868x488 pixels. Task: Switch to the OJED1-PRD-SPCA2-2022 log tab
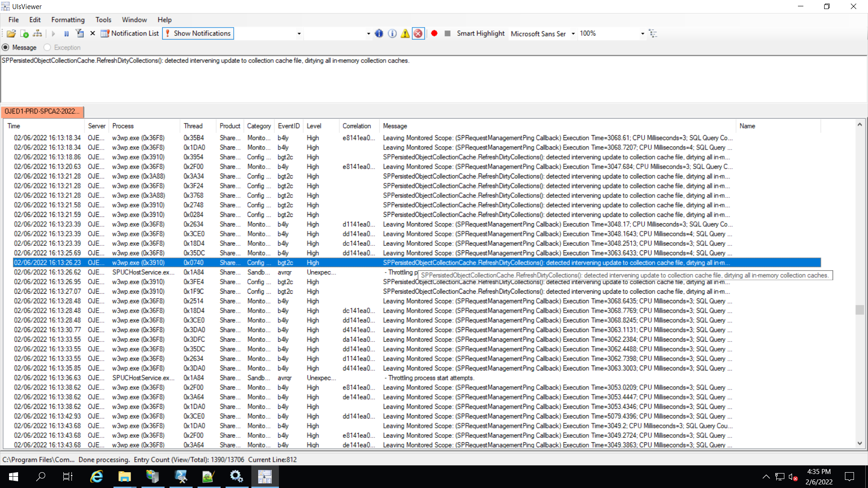click(x=42, y=111)
